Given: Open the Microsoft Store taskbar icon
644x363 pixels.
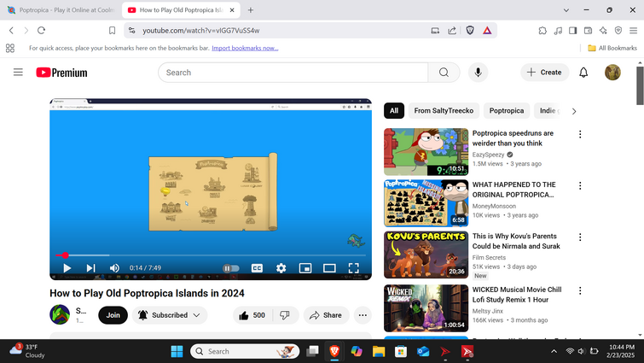Looking at the screenshot, I should [x=400, y=352].
